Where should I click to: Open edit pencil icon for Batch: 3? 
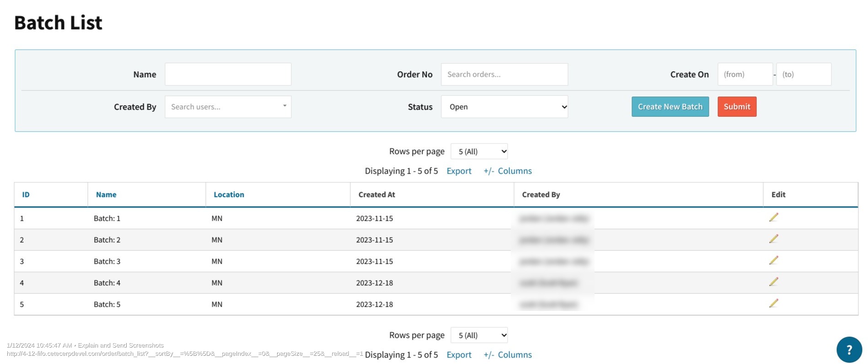click(x=773, y=261)
